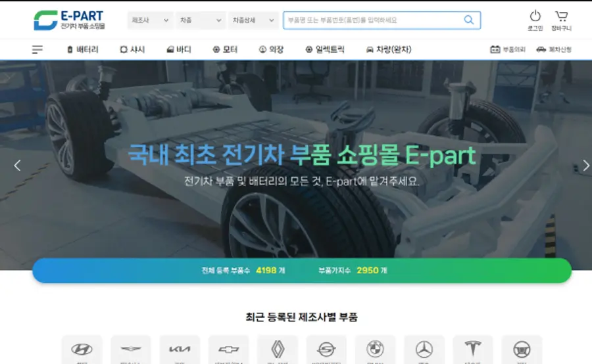The height and width of the screenshot is (364, 592).
Task: Click the E-PART logo
Action: click(x=69, y=20)
